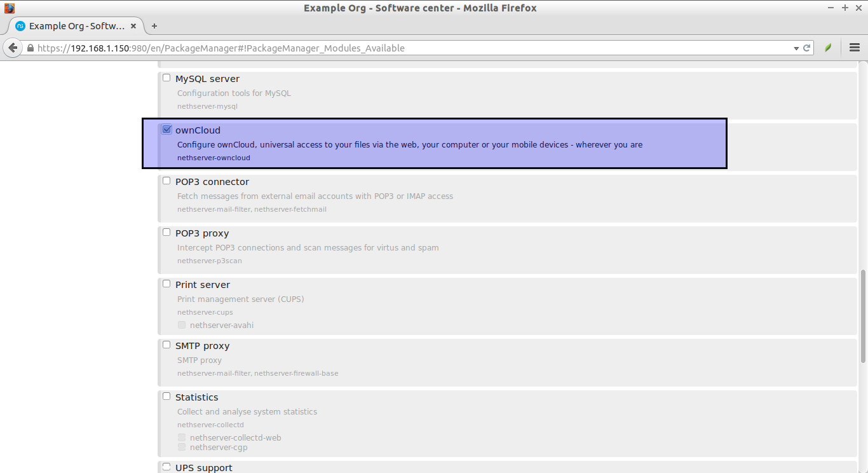
Task: Tick the nethserver-avahi sub-option checkbox
Action: (182, 325)
